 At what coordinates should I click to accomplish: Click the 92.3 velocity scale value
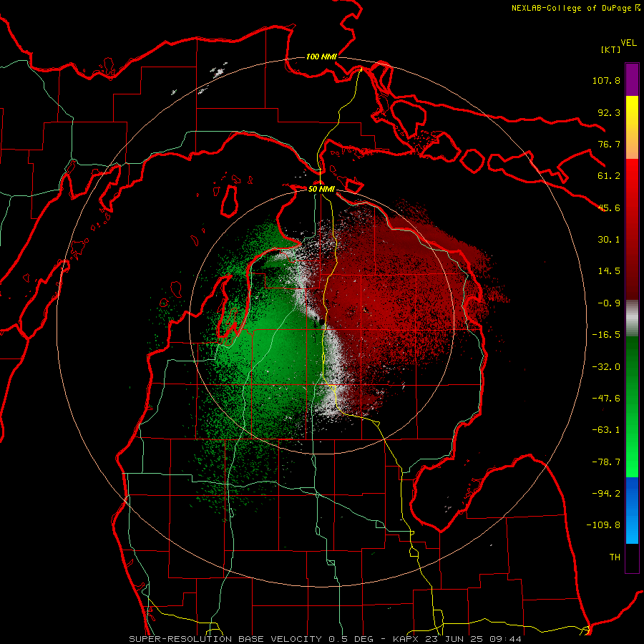(x=609, y=112)
